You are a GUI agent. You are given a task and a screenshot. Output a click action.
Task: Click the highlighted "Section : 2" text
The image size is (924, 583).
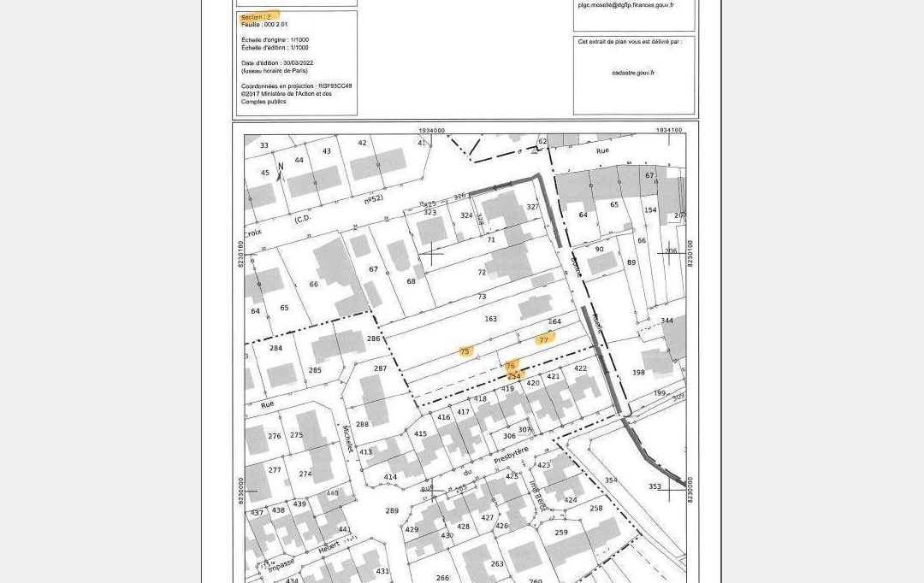(x=256, y=17)
